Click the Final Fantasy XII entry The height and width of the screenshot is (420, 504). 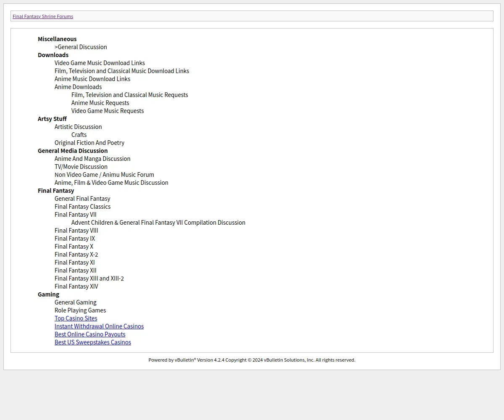[76, 270]
